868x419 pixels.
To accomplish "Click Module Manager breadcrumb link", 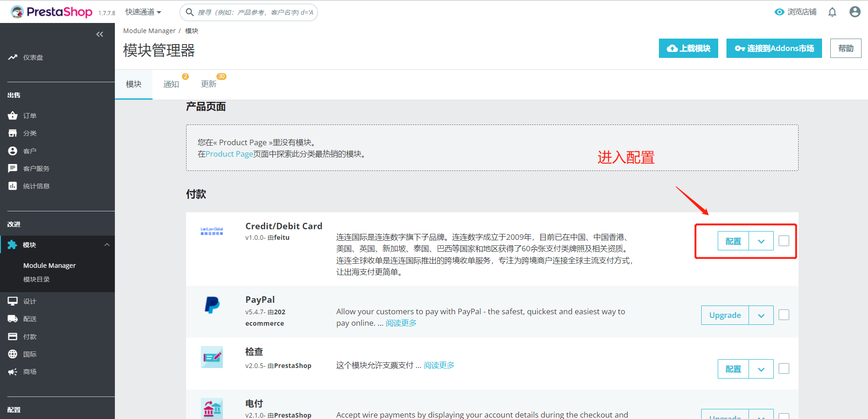I will point(149,31).
